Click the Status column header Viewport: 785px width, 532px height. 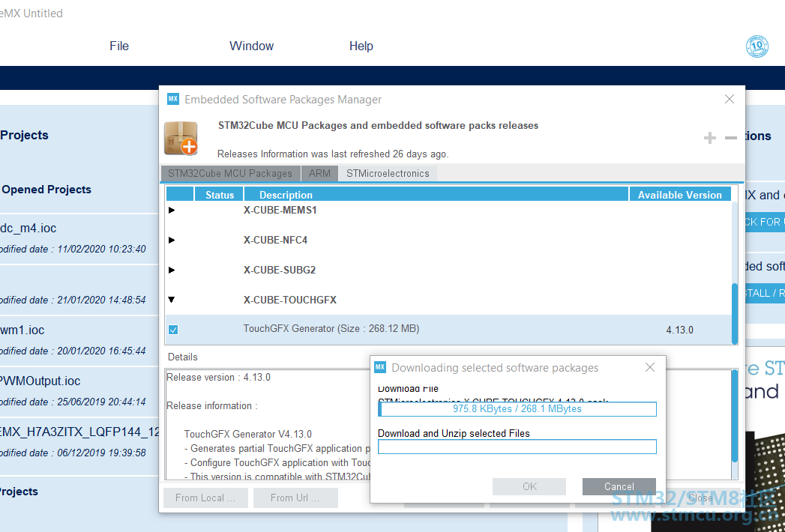(x=219, y=195)
